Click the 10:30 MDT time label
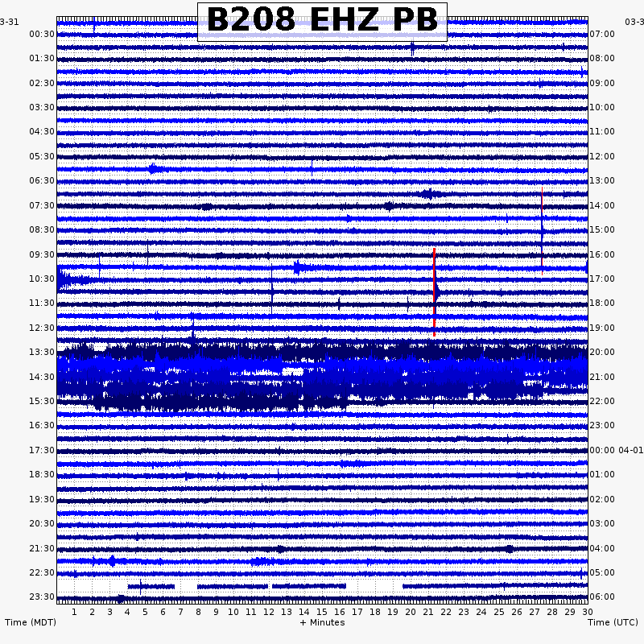 point(42,279)
